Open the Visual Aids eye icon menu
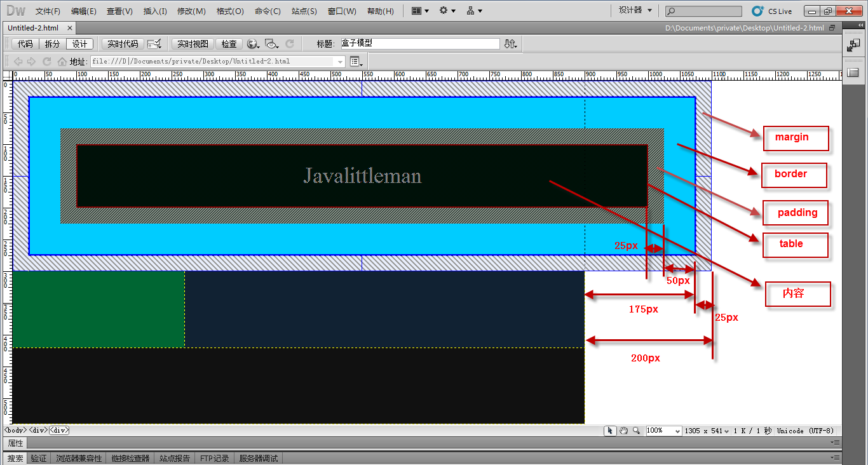The height and width of the screenshot is (465, 868). 272,44
